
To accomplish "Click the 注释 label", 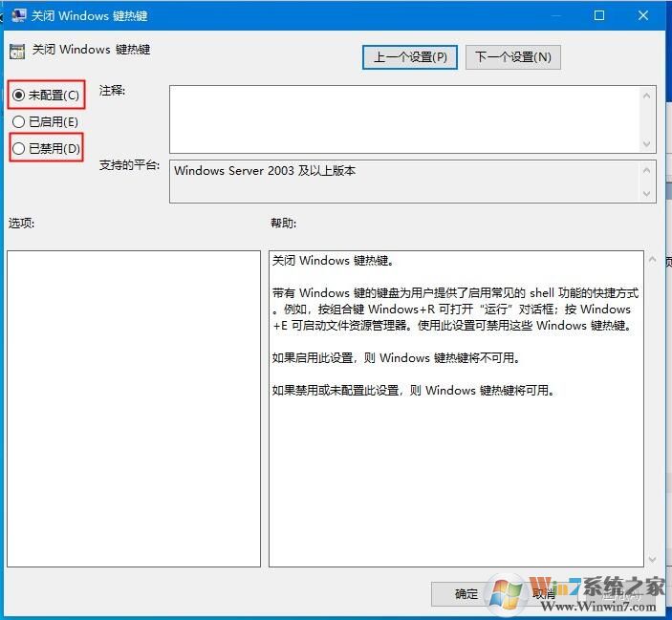I will pos(112,91).
